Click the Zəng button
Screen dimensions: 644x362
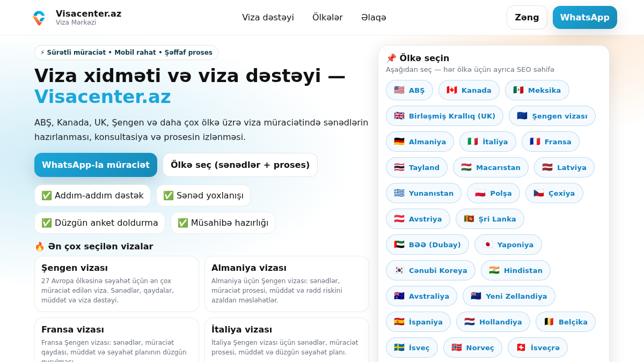click(x=527, y=17)
